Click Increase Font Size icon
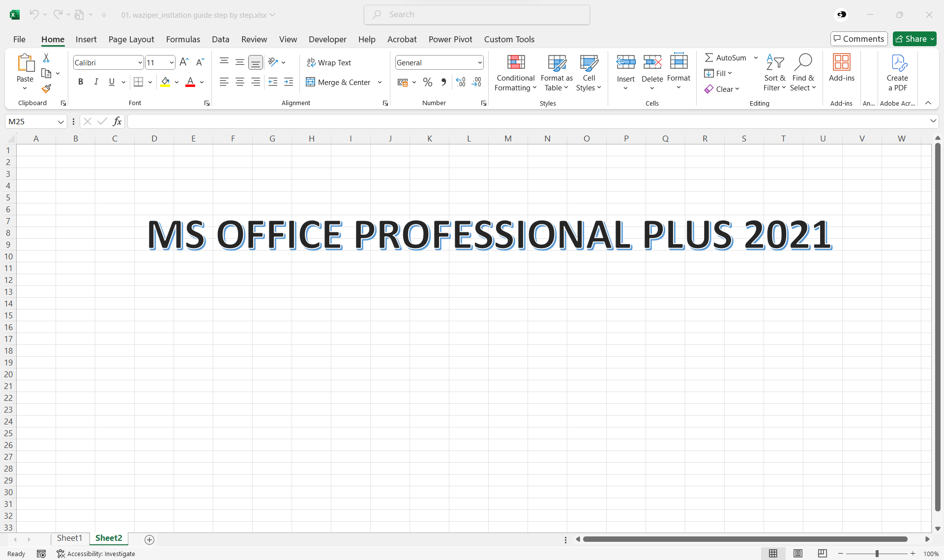This screenshot has height=560, width=944. click(x=184, y=62)
